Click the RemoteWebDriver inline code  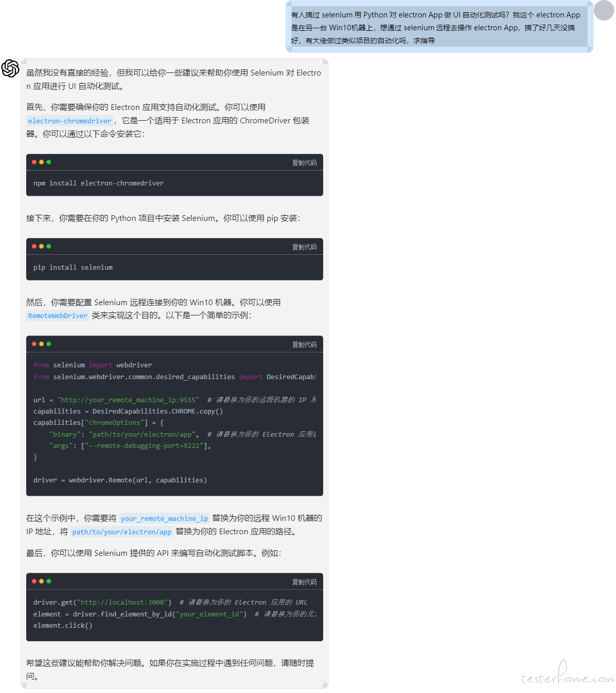[58, 316]
